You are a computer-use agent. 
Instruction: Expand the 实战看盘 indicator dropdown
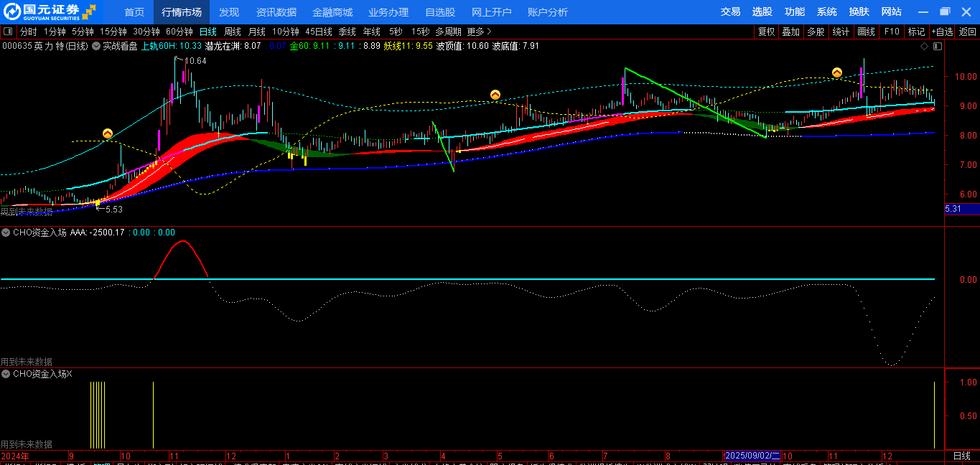(95, 46)
